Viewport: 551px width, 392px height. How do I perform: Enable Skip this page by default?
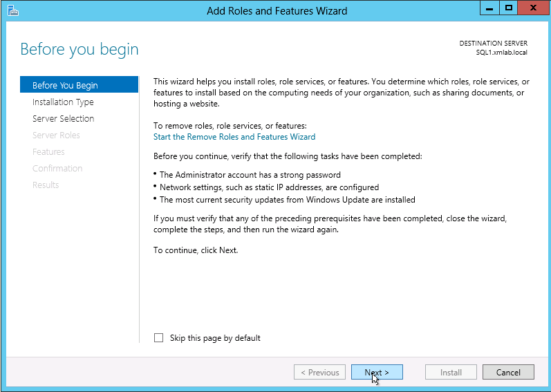tap(159, 338)
